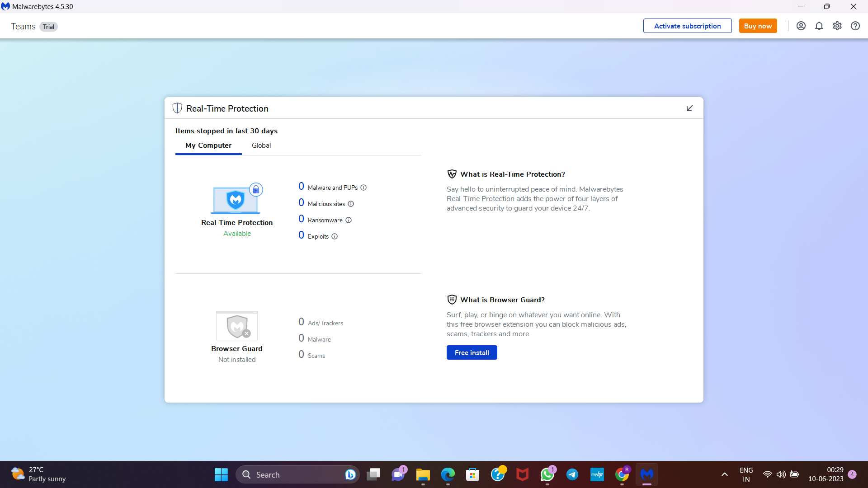
Task: Open the Settings gear icon
Action: point(837,26)
